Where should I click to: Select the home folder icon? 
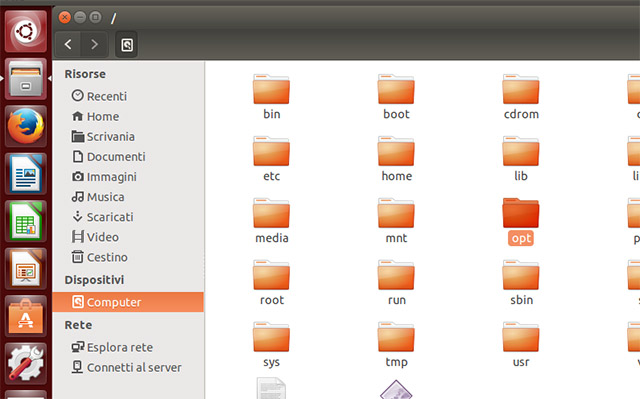(x=396, y=151)
